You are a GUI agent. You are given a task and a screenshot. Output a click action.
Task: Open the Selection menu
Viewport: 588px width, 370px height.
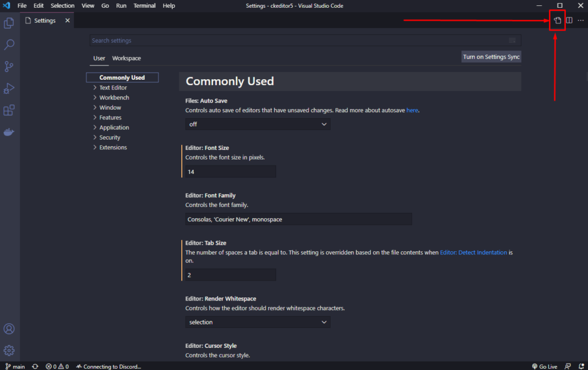(x=62, y=5)
